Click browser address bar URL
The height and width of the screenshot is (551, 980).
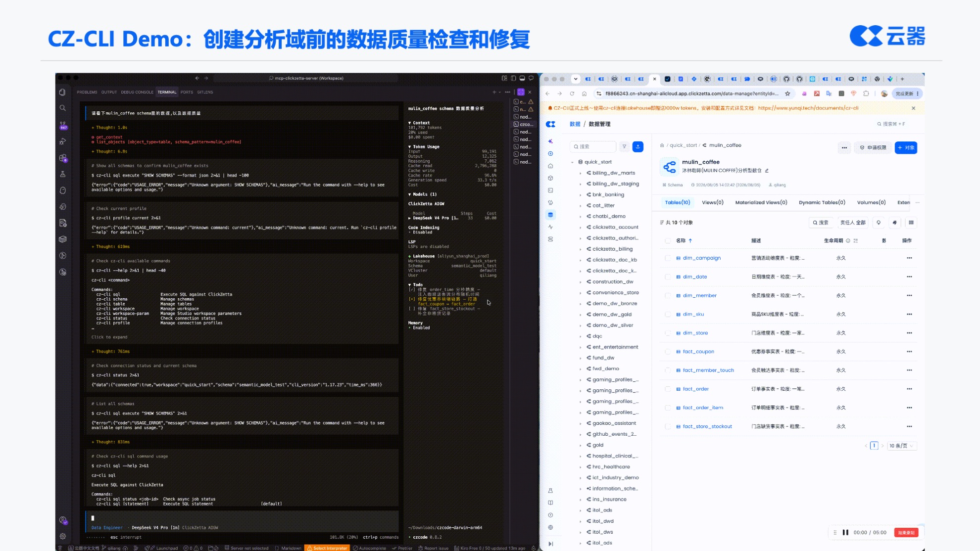click(691, 93)
